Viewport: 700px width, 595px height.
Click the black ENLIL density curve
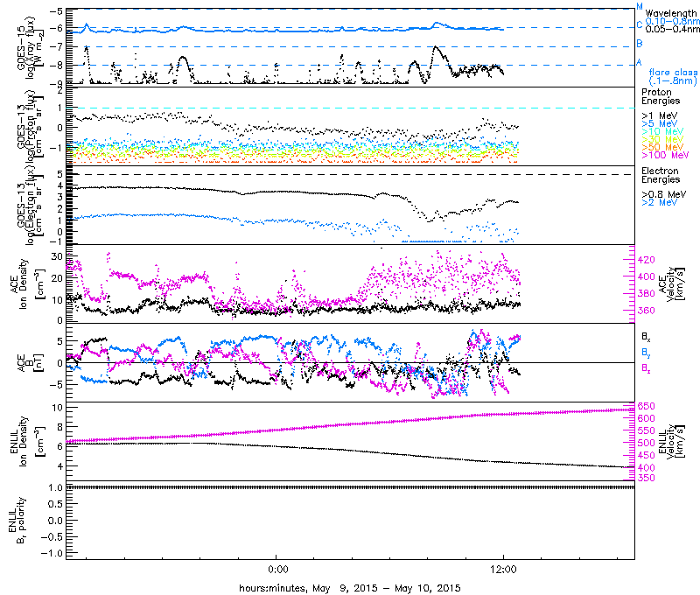click(x=351, y=452)
